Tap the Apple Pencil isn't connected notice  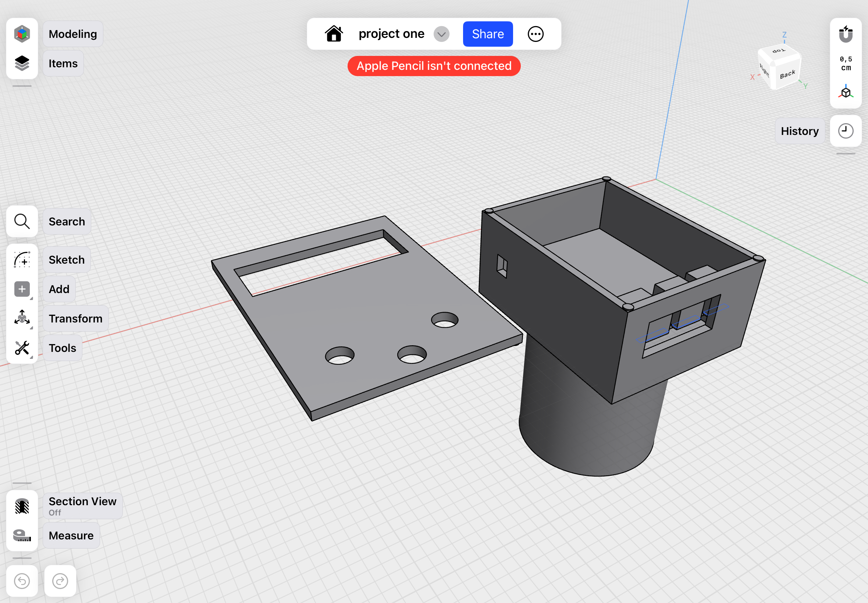[434, 66]
